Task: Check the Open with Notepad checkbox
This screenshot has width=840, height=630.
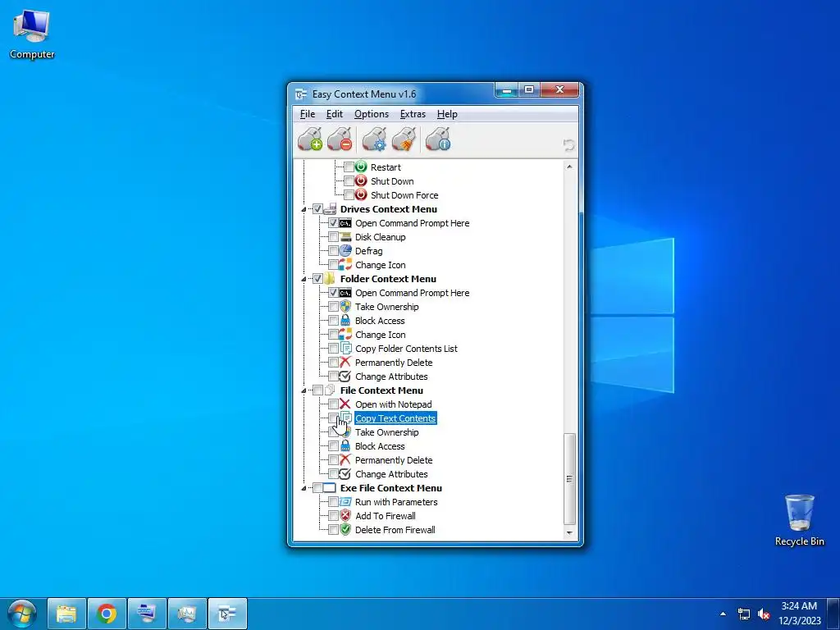Action: click(333, 404)
